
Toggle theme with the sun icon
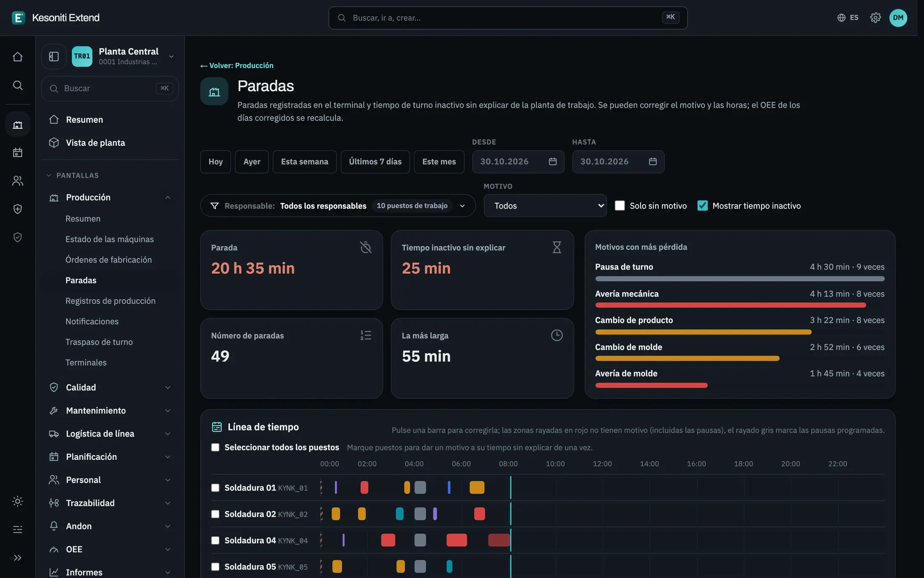point(18,501)
